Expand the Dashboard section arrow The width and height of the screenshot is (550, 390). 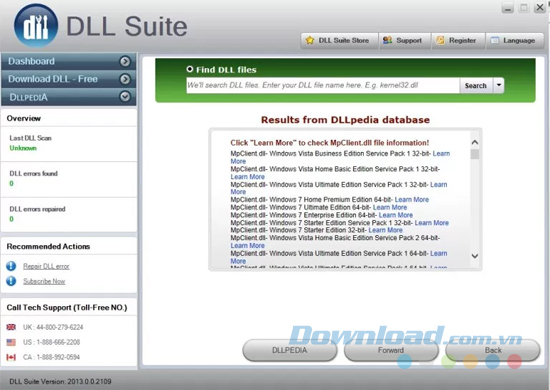pos(125,61)
